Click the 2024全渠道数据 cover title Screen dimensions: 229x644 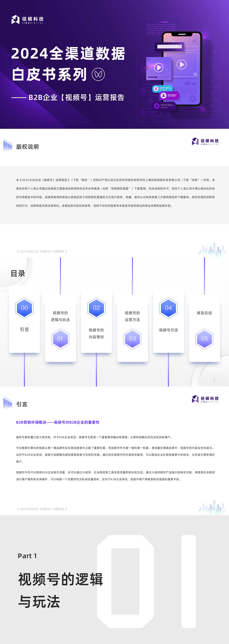click(x=68, y=53)
